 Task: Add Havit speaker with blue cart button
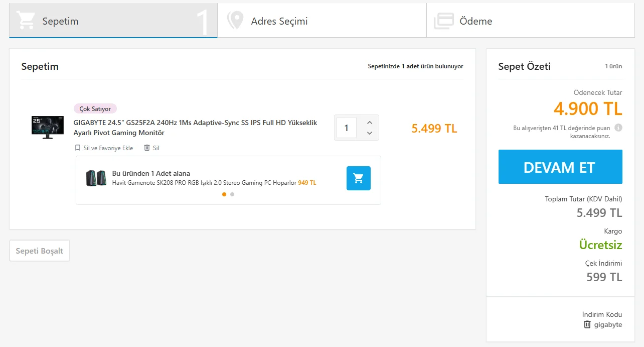[x=358, y=178]
